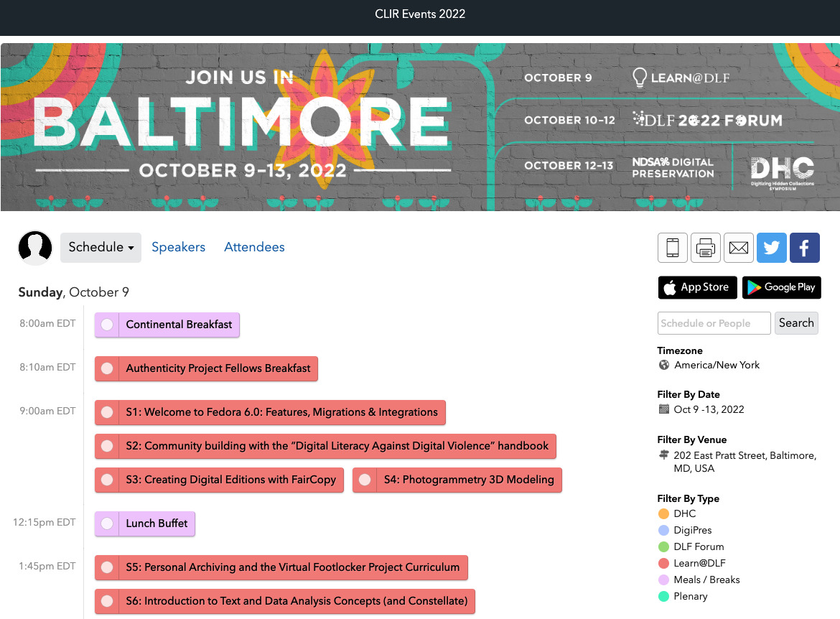This screenshot has width=840, height=619.
Task: Open the email sharing icon
Action: [739, 247]
